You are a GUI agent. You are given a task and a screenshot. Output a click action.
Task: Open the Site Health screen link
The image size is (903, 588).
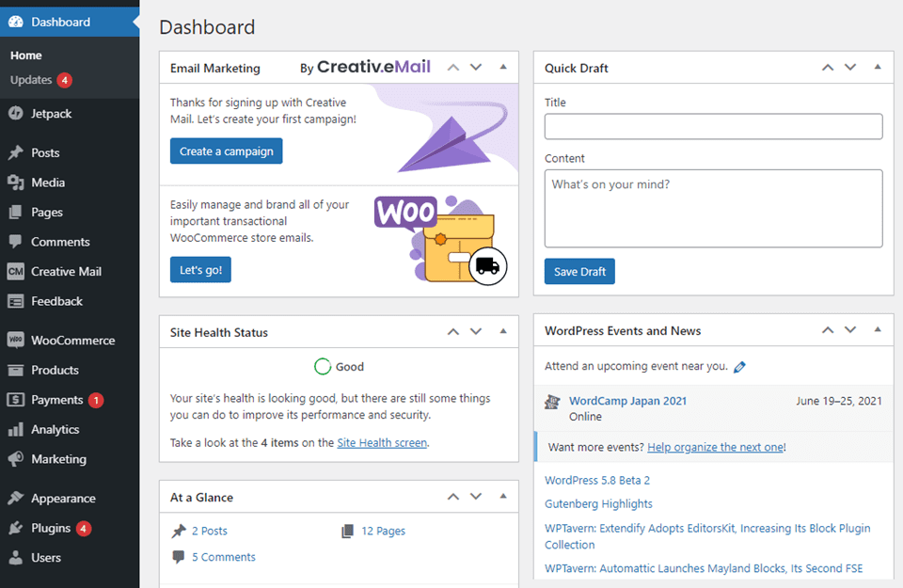[x=382, y=443]
